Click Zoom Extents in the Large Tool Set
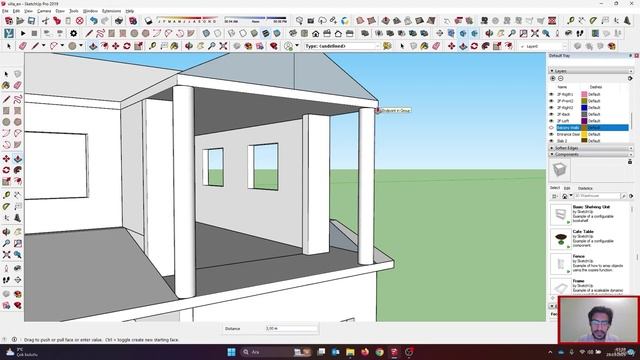This screenshot has height=360, width=640. (x=6, y=255)
